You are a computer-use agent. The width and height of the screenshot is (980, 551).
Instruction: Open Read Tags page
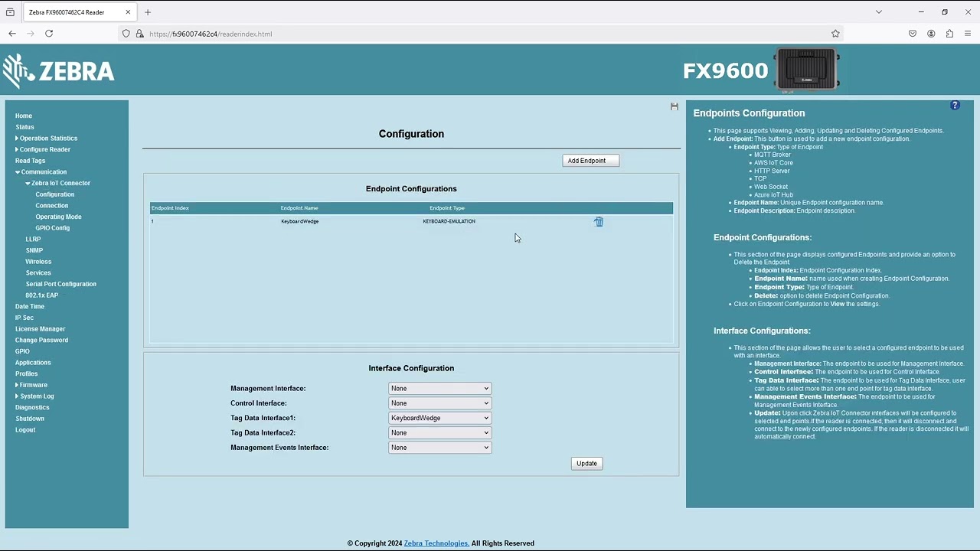tap(31, 161)
